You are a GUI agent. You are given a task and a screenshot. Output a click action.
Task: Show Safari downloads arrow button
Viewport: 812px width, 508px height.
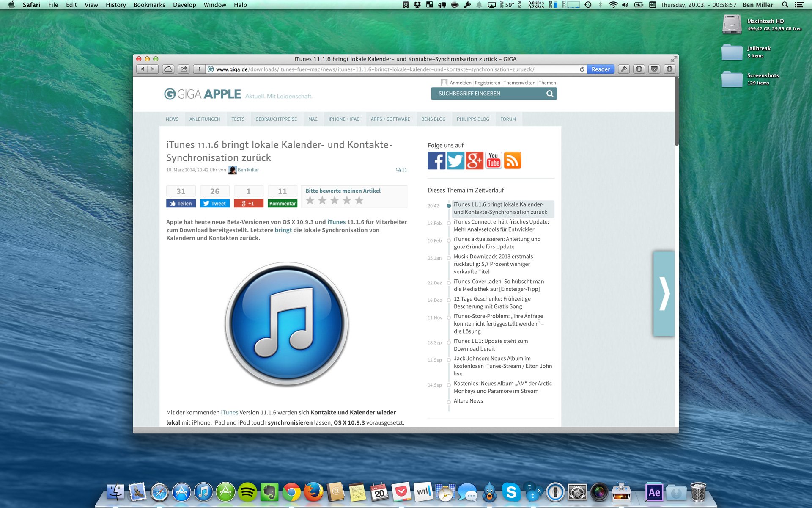(x=669, y=69)
